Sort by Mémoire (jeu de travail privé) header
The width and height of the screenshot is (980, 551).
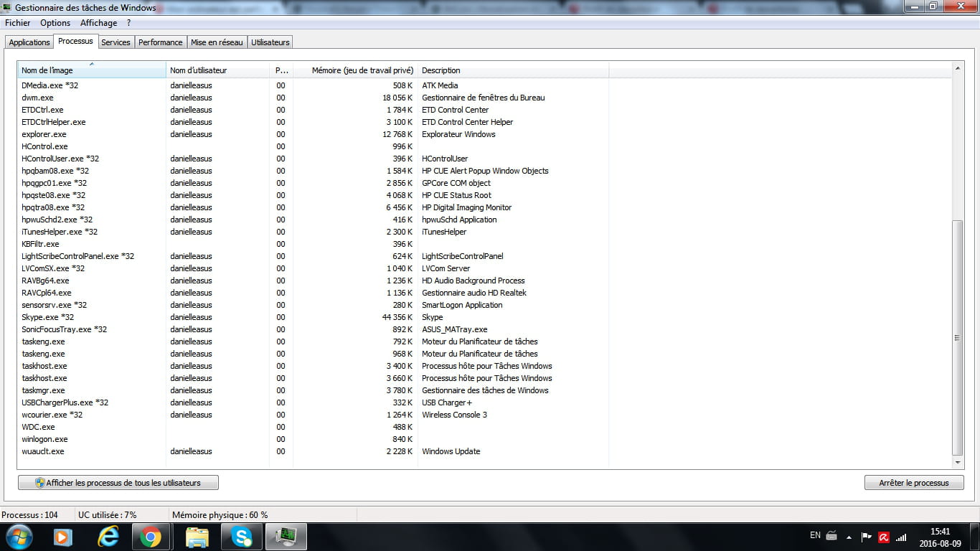point(355,70)
